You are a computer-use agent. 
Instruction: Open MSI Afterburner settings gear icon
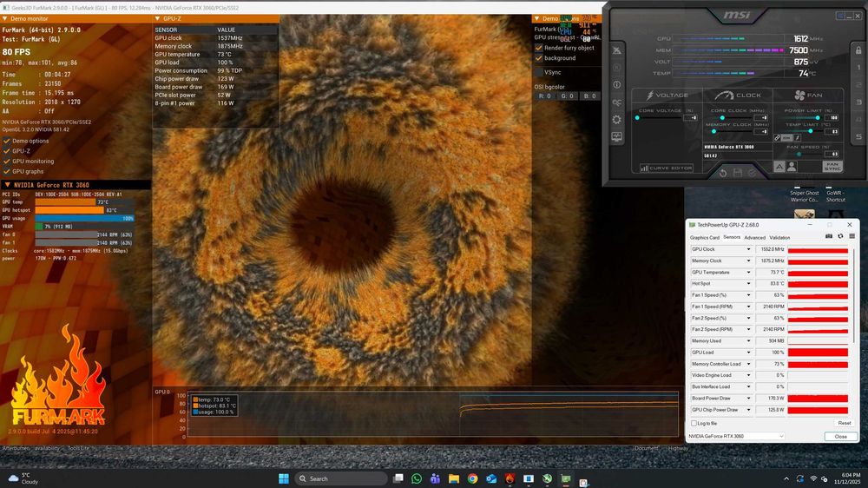point(617,119)
